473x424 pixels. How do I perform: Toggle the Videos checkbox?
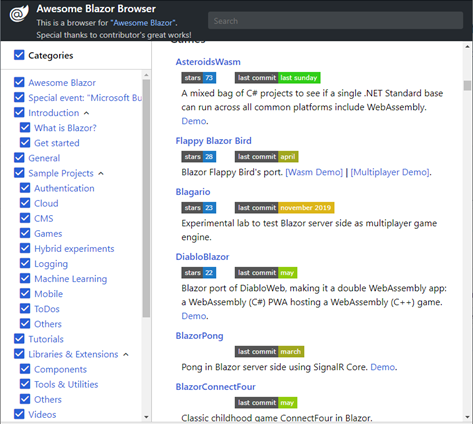pyautogui.click(x=19, y=414)
